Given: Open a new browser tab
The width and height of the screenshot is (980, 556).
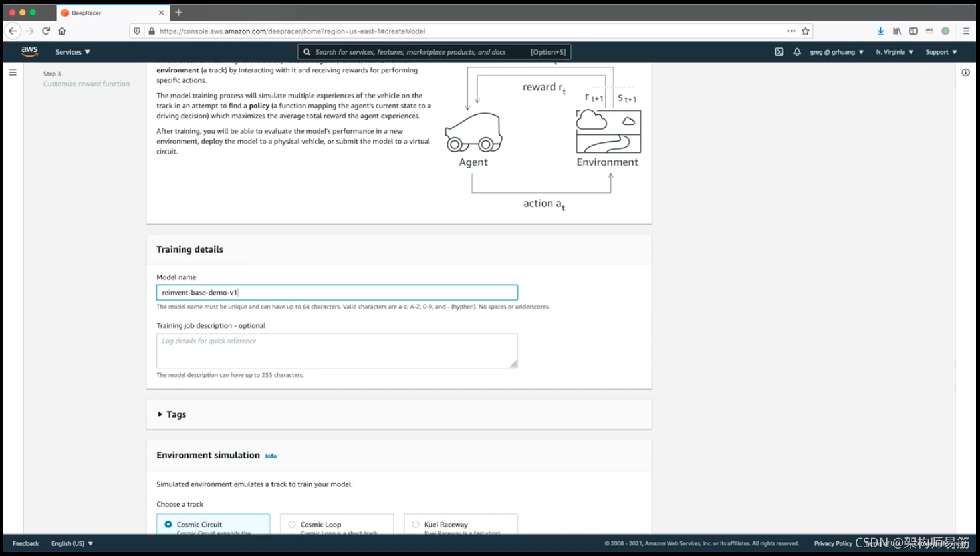Looking at the screenshot, I should click(x=178, y=12).
